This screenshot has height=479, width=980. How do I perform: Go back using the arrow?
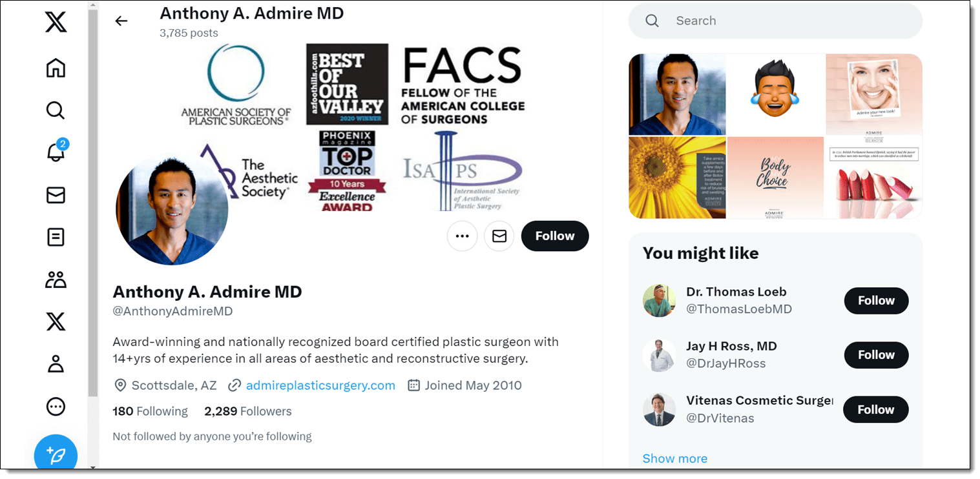pos(121,21)
